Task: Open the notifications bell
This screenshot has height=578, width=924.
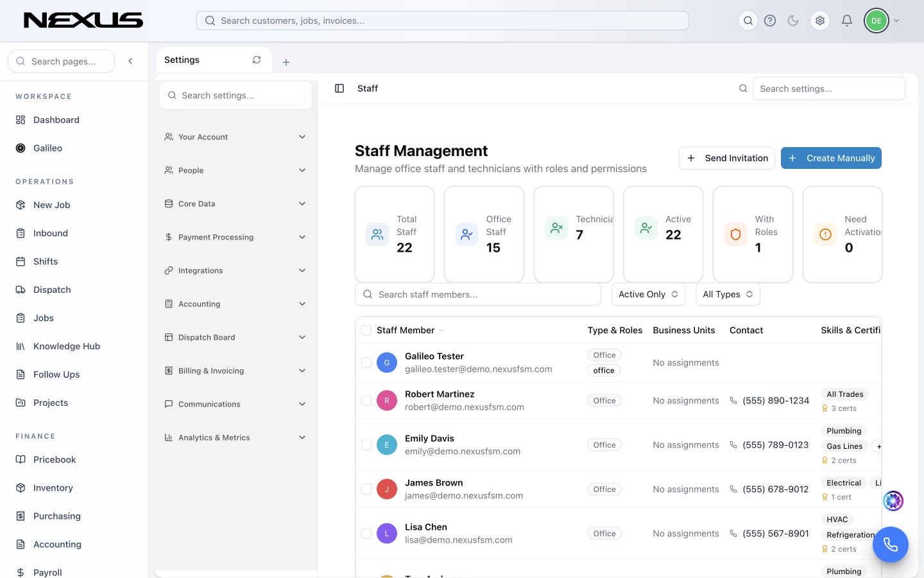Action: 847,21
